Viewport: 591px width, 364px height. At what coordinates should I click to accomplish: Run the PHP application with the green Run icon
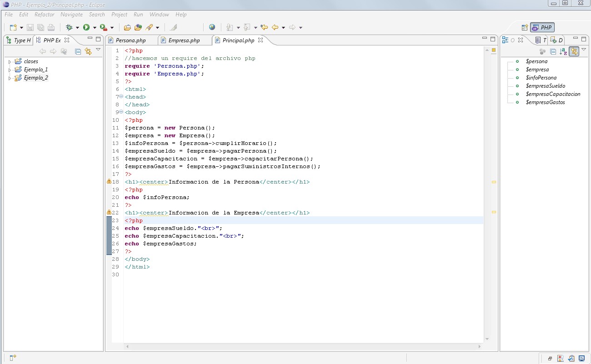[x=87, y=27]
